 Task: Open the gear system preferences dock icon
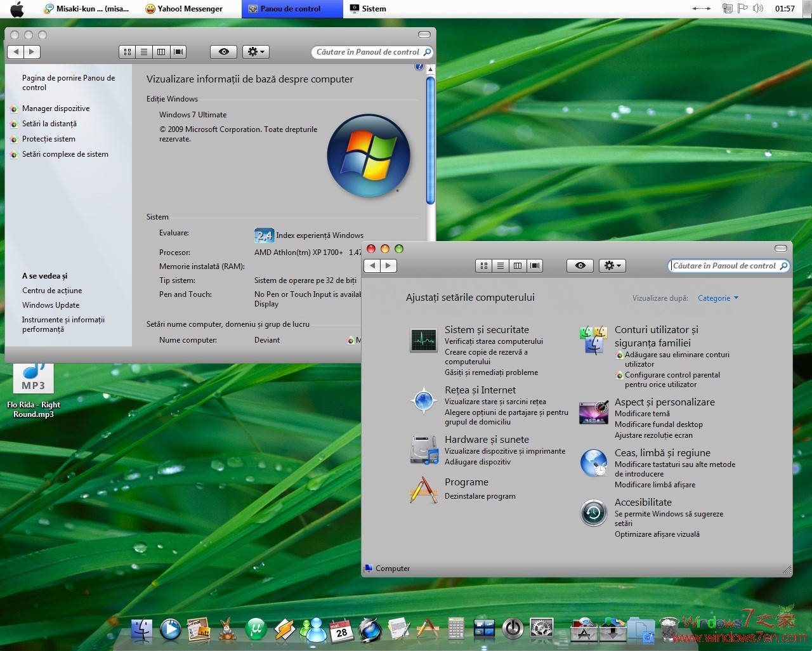(x=542, y=629)
